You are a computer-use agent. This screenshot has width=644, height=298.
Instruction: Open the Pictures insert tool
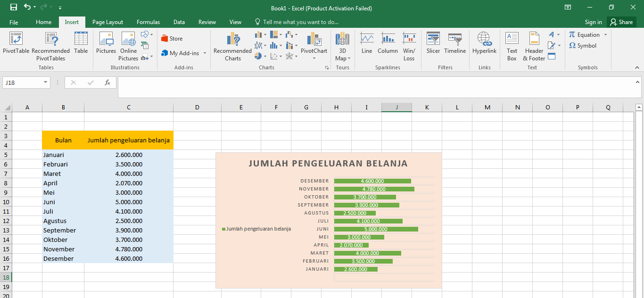click(106, 42)
